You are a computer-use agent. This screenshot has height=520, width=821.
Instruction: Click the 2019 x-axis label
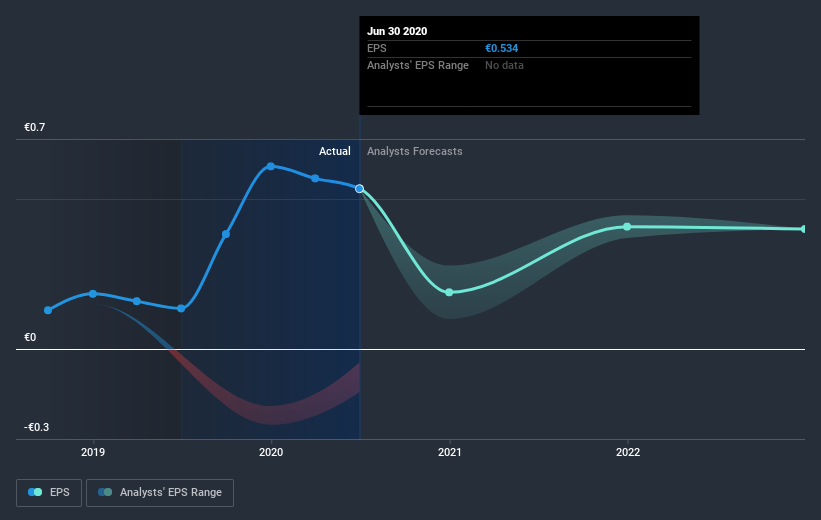(93, 452)
